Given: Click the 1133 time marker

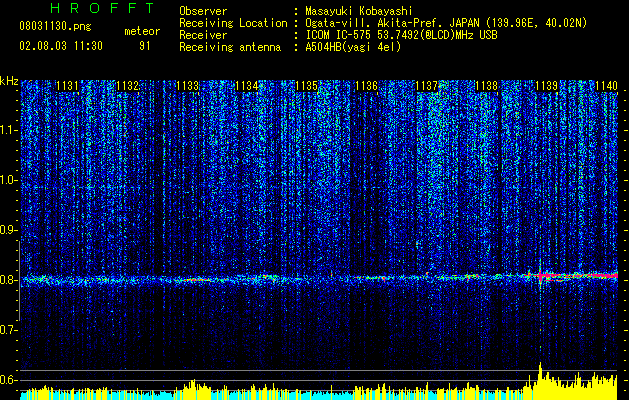Looking at the screenshot, I should click(187, 86).
